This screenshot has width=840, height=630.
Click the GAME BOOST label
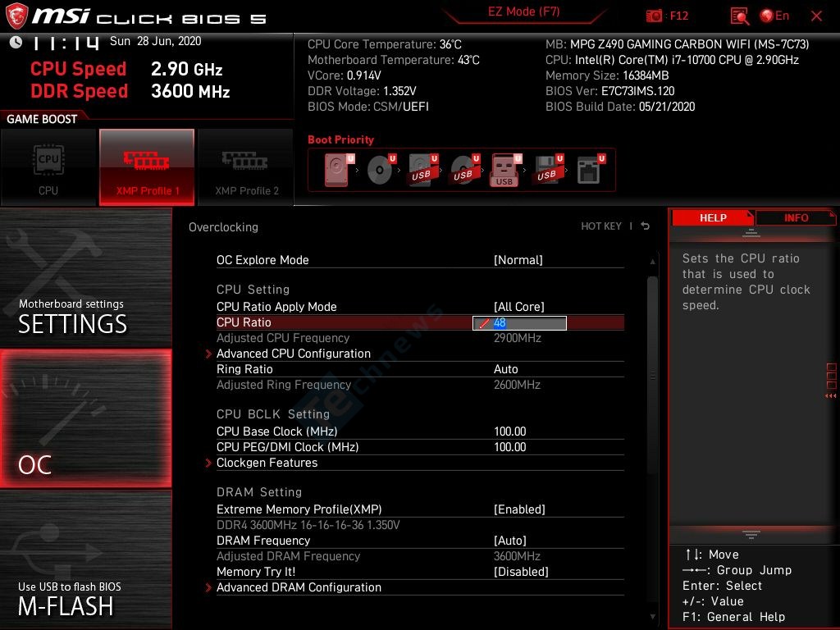42,119
